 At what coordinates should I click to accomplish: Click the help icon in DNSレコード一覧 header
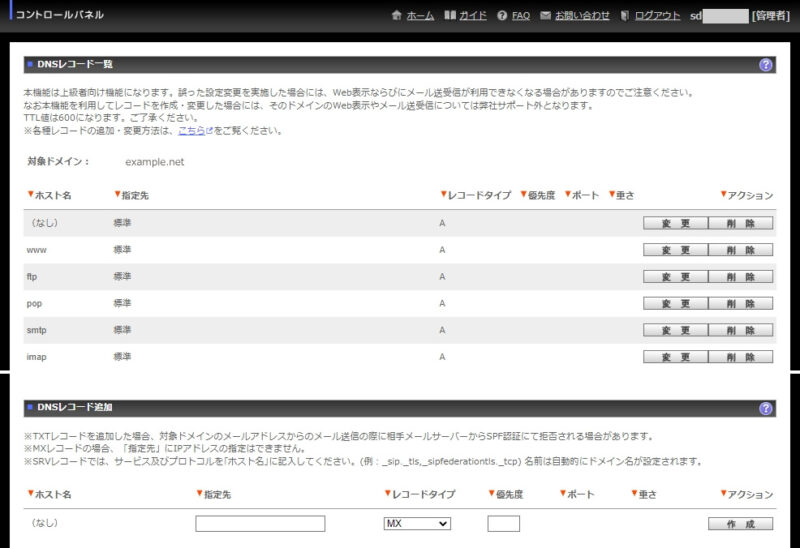click(766, 64)
